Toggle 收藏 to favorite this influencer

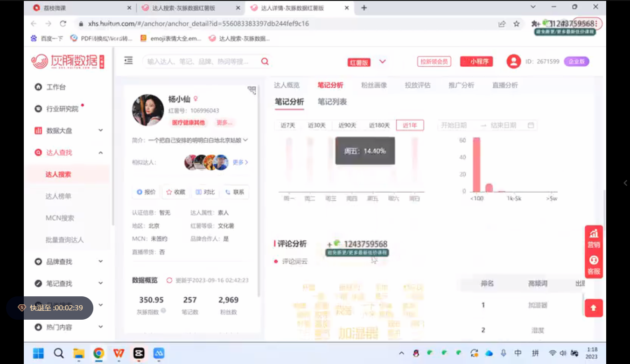point(175,192)
